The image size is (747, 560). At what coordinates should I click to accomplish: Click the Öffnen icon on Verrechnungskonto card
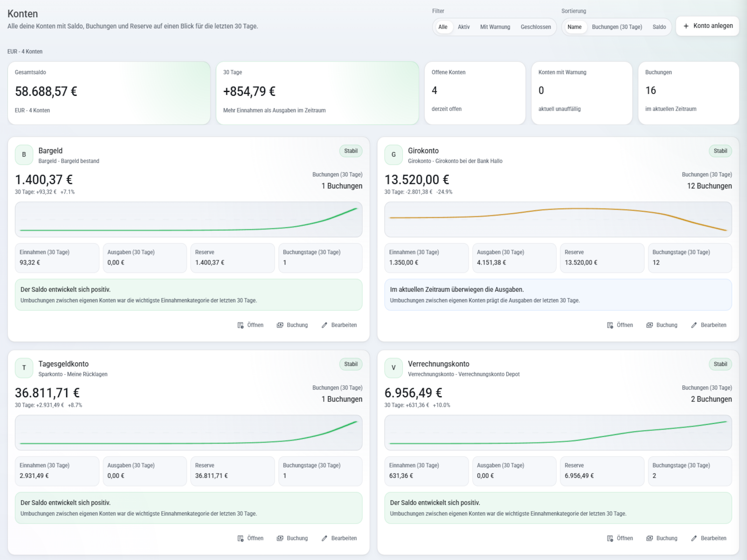(610, 539)
